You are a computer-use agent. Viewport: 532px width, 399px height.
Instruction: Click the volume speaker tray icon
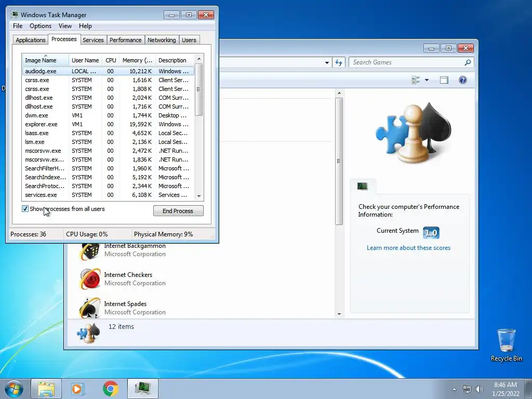click(x=479, y=389)
